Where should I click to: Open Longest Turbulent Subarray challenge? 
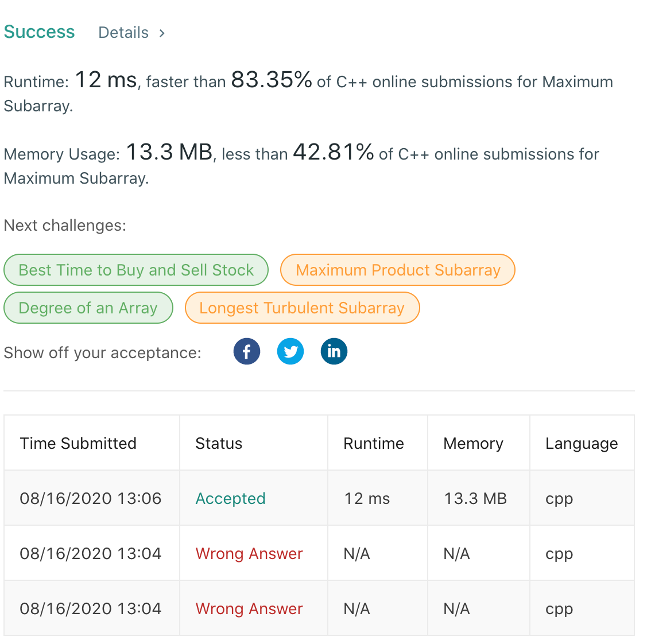pos(302,308)
